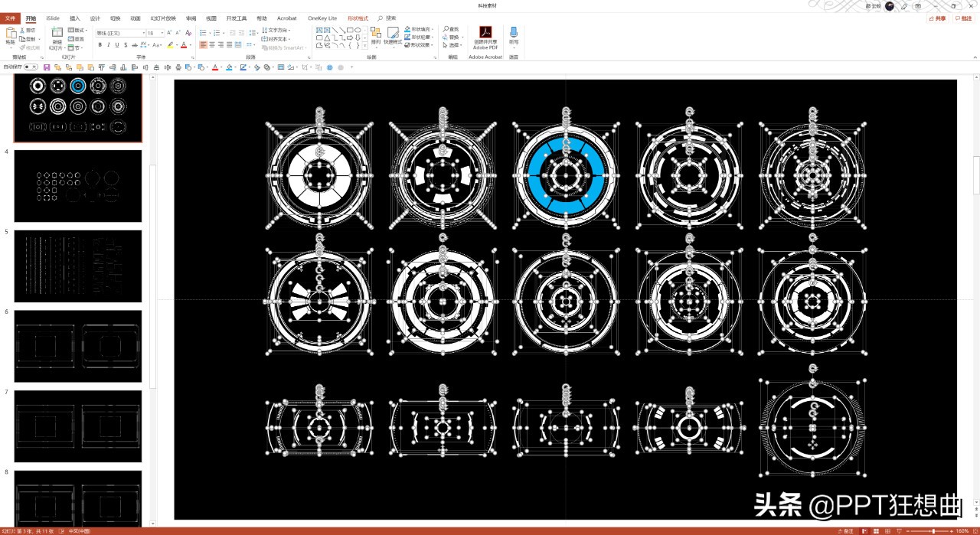Viewport: 980px width, 535px height.
Task: Click the Increase Font Size icon
Action: (x=170, y=33)
